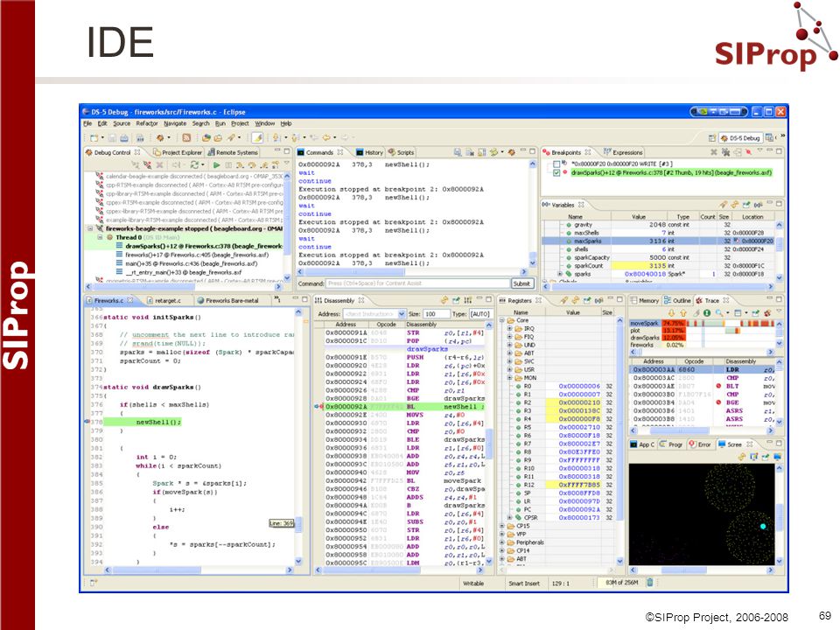Click the save icon in main toolbar
This screenshot has width=840, height=630.
[x=113, y=137]
